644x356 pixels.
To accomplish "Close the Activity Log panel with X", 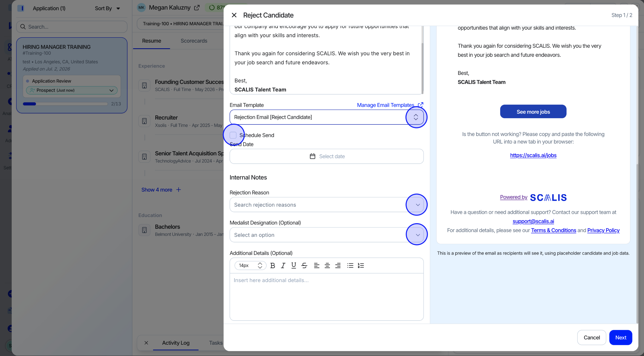I will click(x=146, y=343).
